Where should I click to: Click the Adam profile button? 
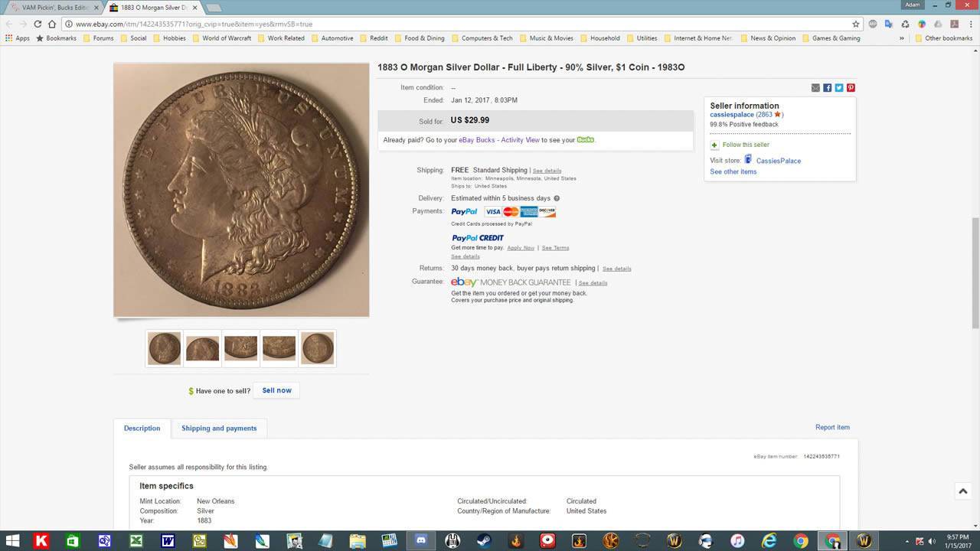[x=912, y=5]
